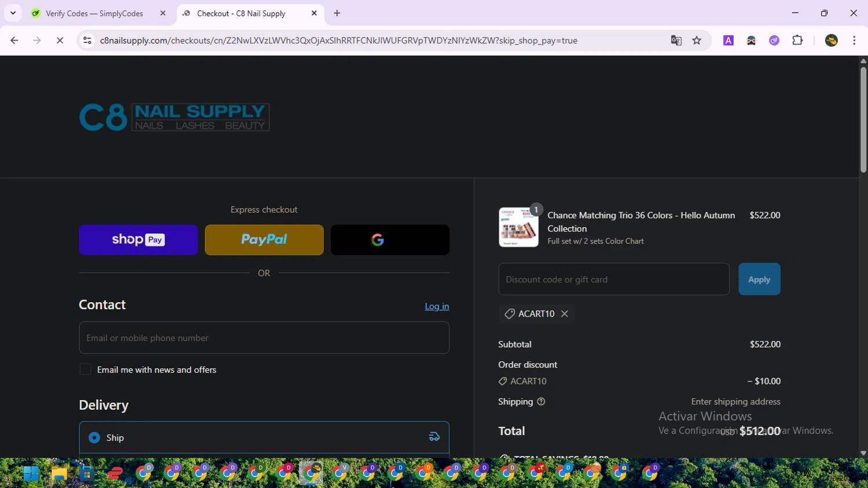
Task: Go forward in browser history
Action: tap(37, 41)
